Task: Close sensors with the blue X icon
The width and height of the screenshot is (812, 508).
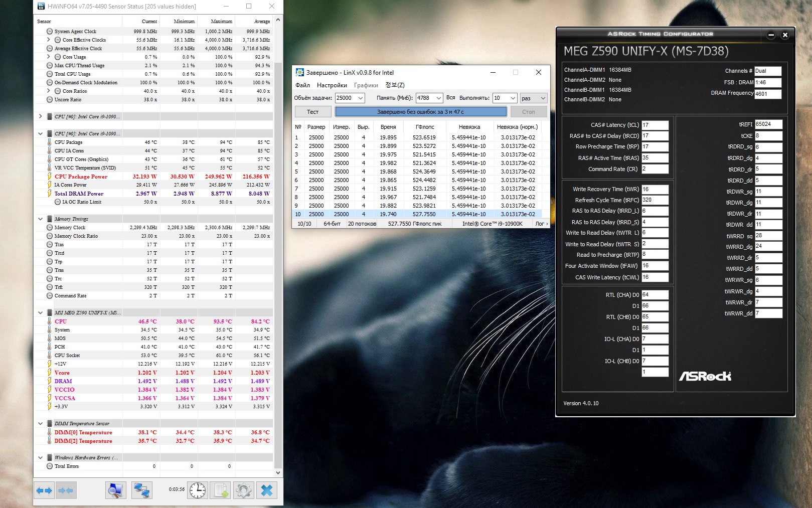Action: [267, 490]
